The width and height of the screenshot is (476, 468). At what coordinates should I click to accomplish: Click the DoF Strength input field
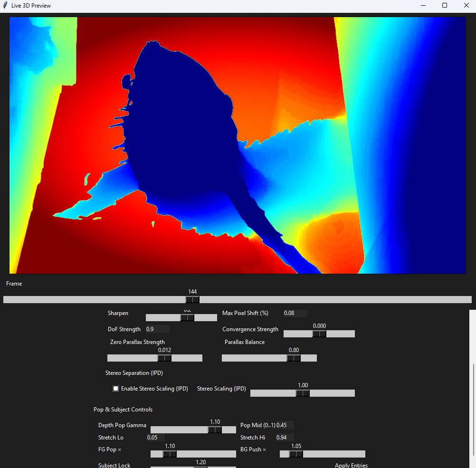157,329
